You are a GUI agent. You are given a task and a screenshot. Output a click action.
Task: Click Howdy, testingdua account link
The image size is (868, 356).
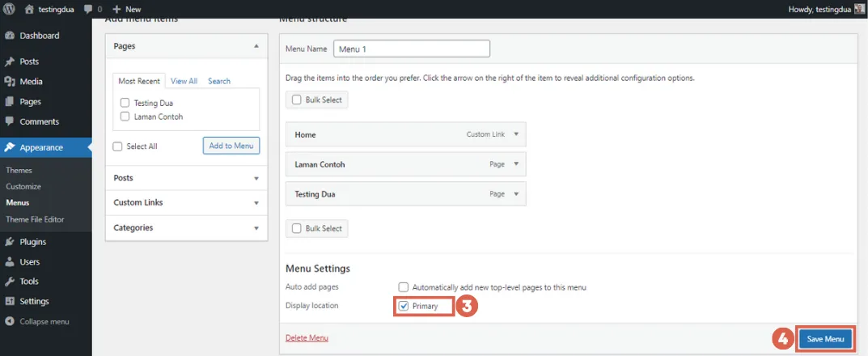[x=819, y=10]
